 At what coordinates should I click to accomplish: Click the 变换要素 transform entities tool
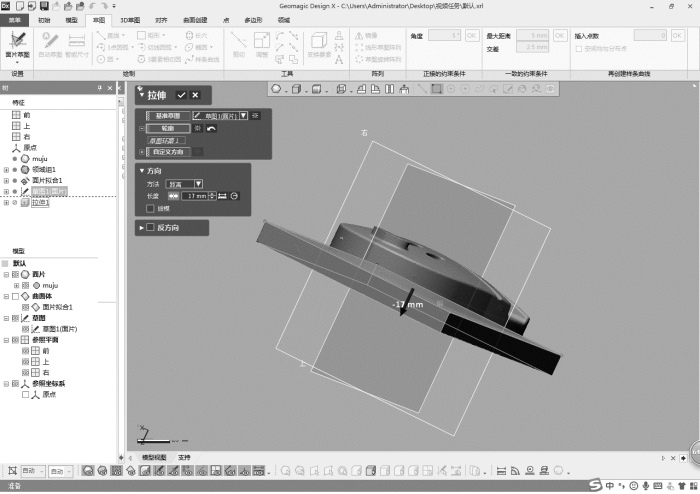pyautogui.click(x=320, y=46)
